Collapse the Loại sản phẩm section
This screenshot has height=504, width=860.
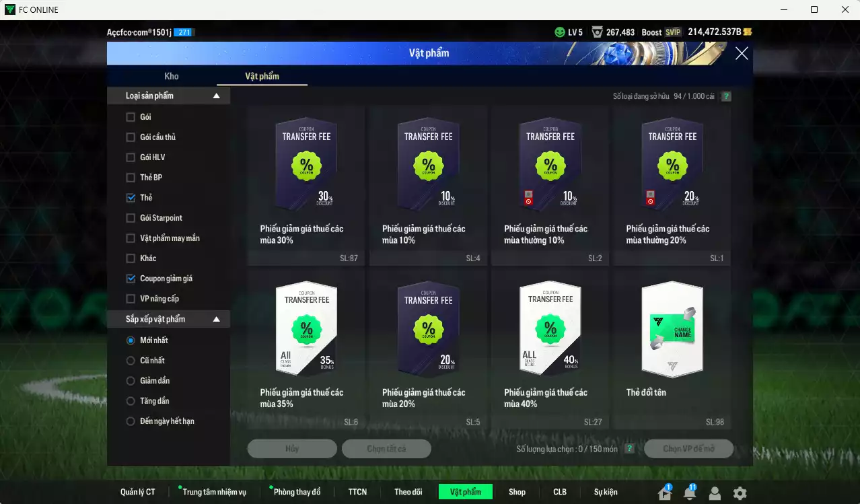(216, 96)
